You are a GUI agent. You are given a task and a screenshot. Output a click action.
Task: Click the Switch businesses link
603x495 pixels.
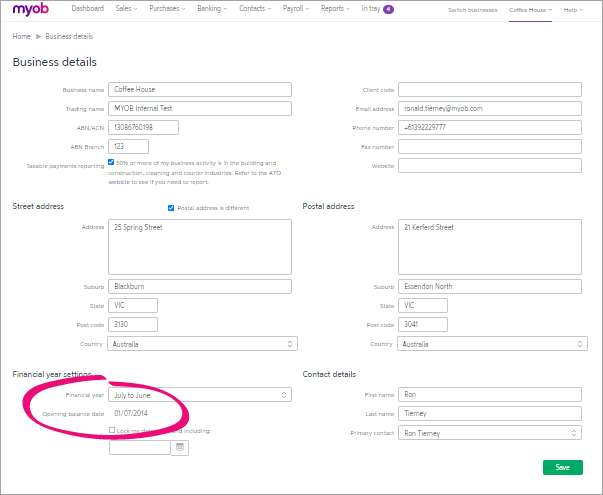tap(474, 9)
